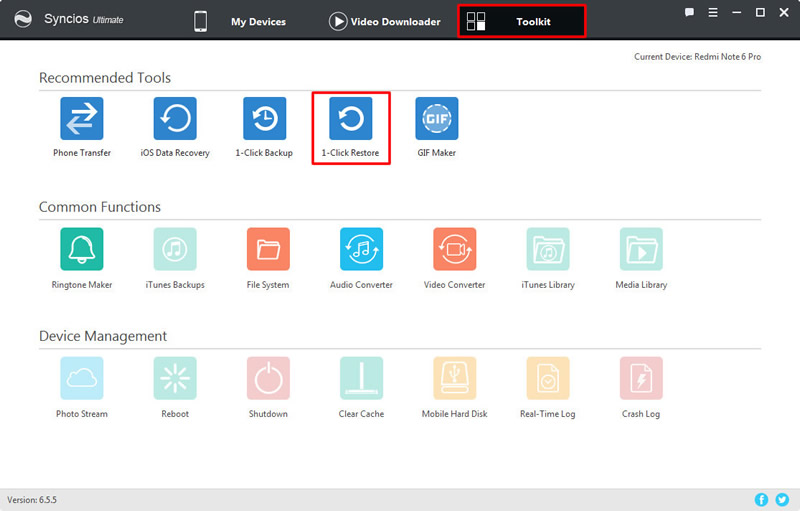Open the Facebook page link icon
The width and height of the screenshot is (800, 511).
pos(761,500)
